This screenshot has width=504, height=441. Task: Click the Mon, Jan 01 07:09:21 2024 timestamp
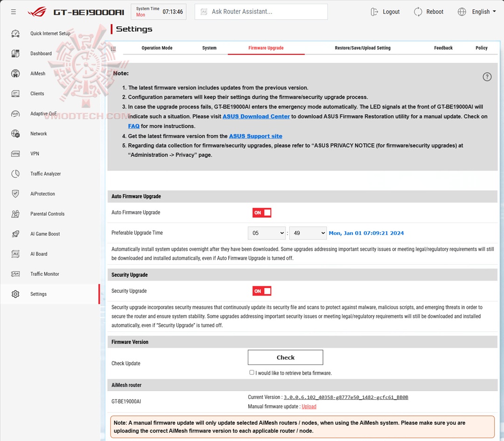click(x=366, y=233)
